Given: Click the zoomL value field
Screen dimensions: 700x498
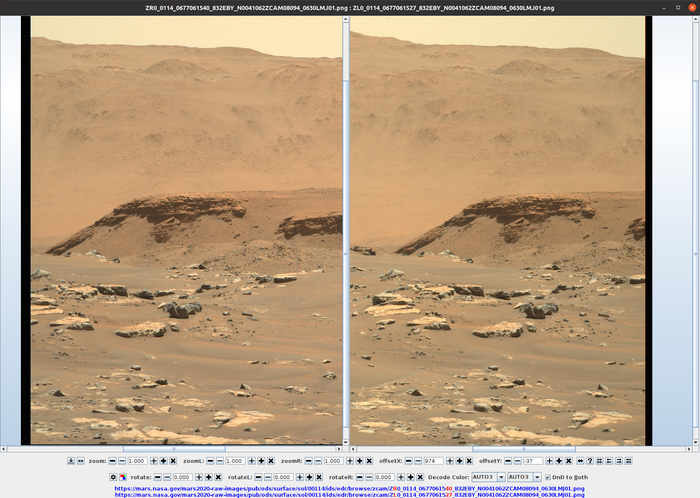Looking at the screenshot, I should coord(235,461).
